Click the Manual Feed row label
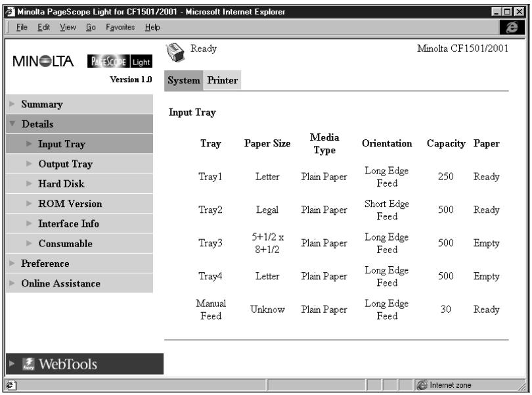The image size is (532, 395). 211,310
